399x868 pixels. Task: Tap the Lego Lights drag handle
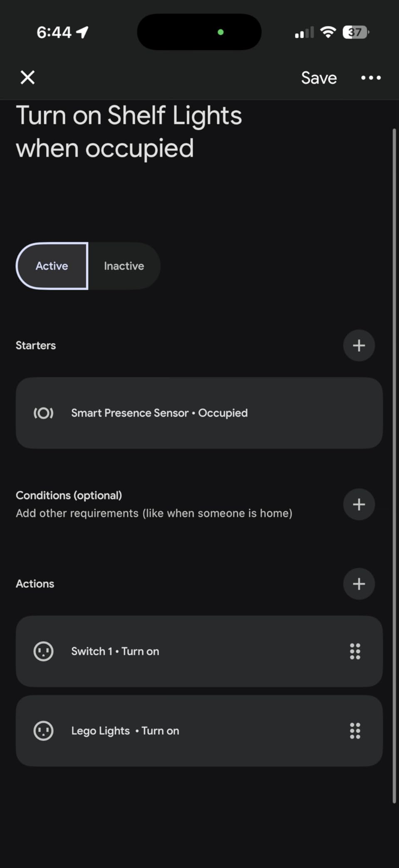pos(355,731)
